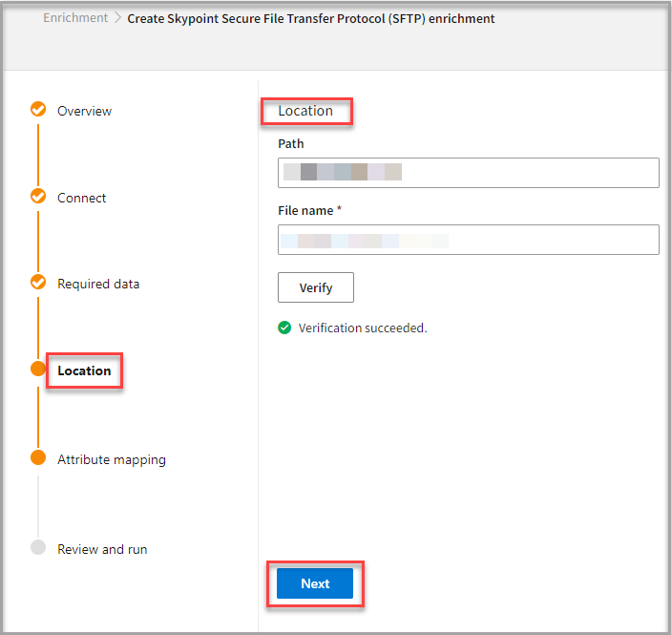Image resolution: width=672 pixels, height=635 pixels.
Task: Click the Required data checkmark icon
Action: coord(38,283)
